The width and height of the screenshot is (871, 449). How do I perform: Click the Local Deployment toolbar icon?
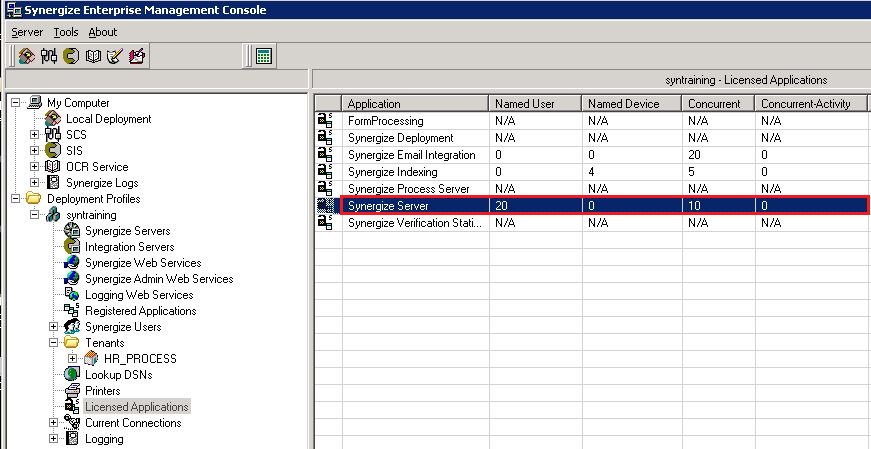pos(26,56)
